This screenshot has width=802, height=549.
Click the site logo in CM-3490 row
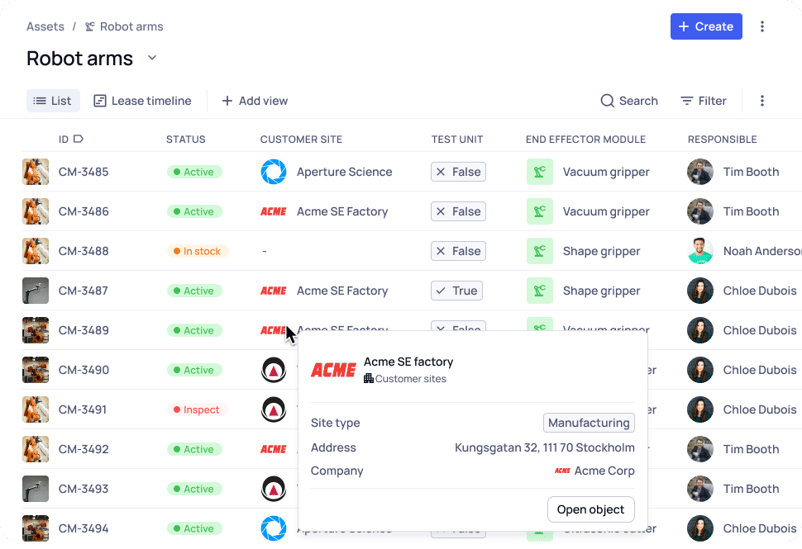[274, 370]
